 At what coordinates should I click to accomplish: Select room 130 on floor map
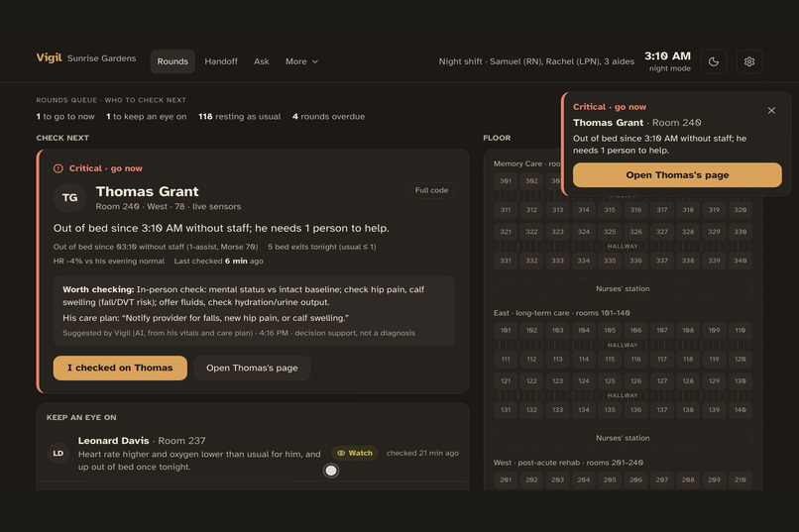(740, 380)
